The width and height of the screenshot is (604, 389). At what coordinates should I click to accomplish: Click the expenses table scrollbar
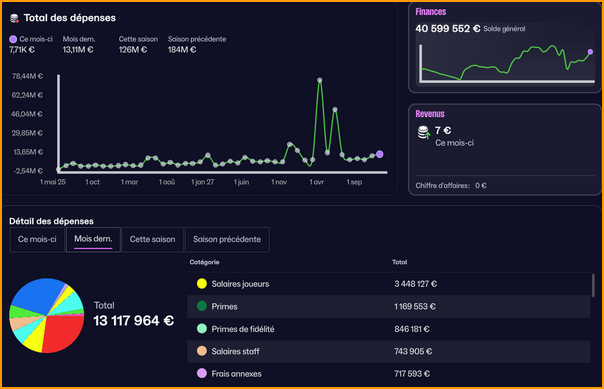(593, 285)
